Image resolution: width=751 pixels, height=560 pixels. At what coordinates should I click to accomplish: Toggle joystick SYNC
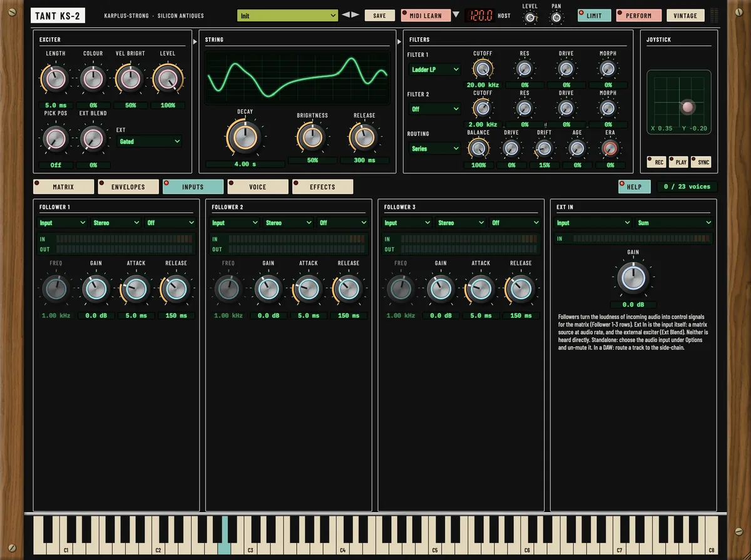701,162
